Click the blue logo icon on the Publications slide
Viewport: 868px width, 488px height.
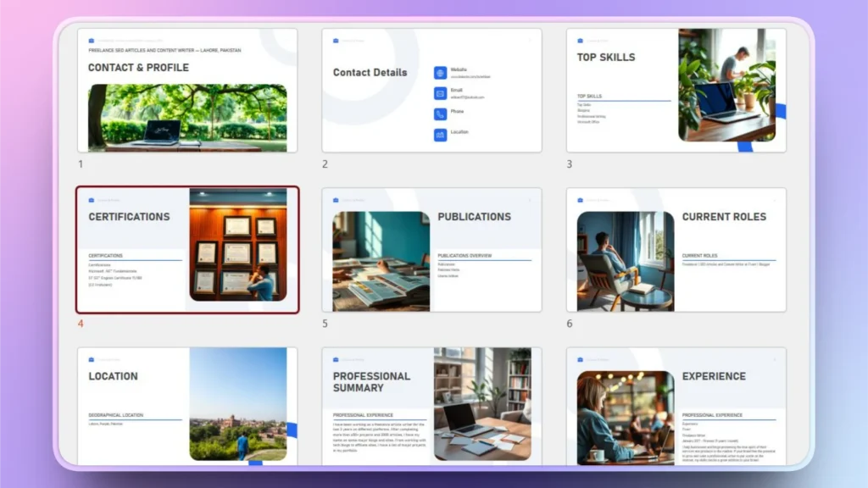(x=335, y=200)
